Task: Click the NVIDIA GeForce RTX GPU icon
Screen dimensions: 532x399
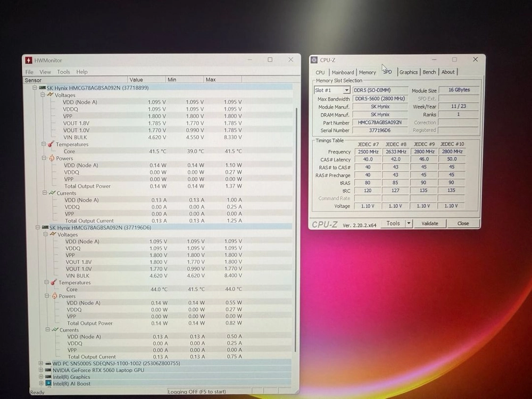Action: [x=48, y=370]
